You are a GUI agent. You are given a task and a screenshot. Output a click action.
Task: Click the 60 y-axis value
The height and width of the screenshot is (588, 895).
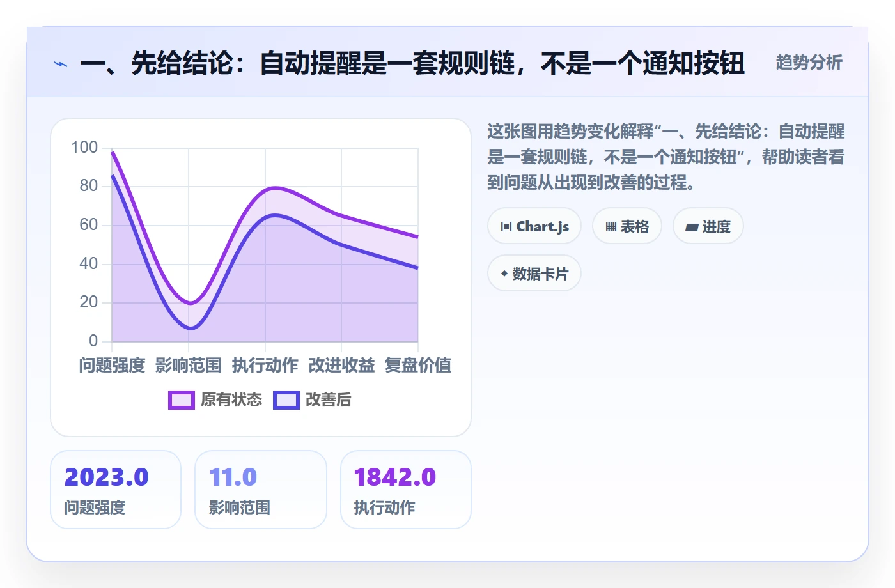point(89,225)
